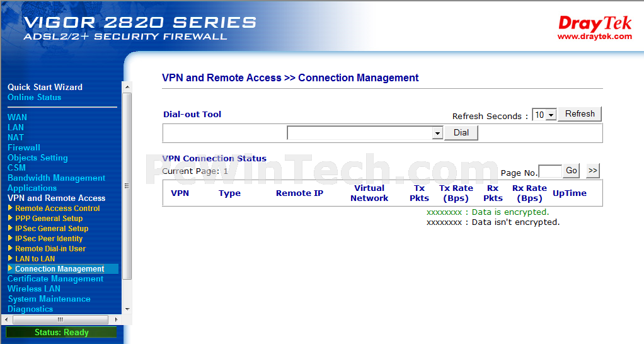Open Refresh Seconds dropdown
This screenshot has width=644, height=344.
[x=544, y=115]
